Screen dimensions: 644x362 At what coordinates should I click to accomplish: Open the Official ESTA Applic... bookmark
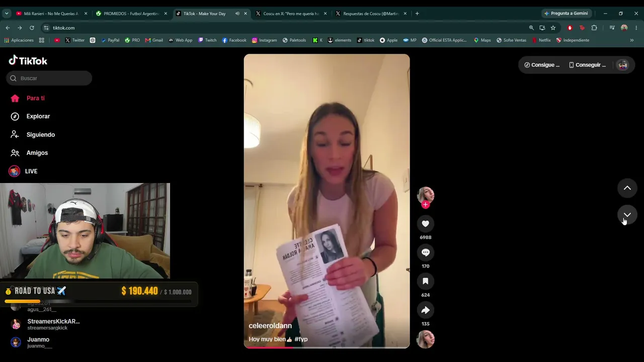pyautogui.click(x=444, y=40)
